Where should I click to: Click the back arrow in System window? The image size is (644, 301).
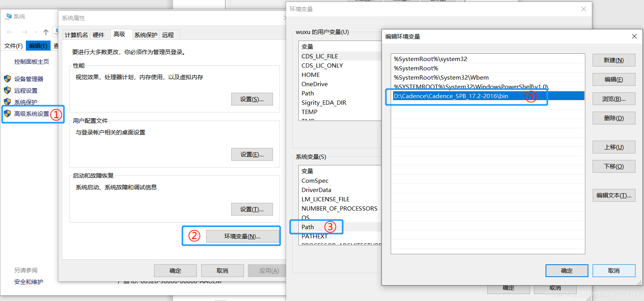coord(10,32)
